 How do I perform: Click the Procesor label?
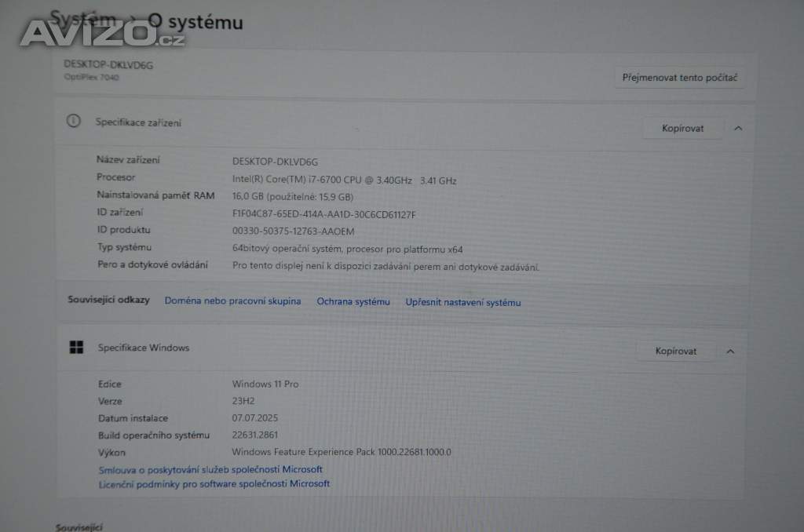[116, 177]
